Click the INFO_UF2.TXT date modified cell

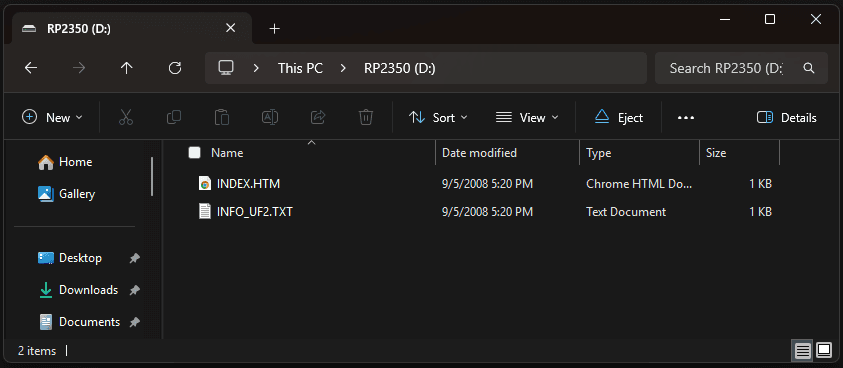pos(487,211)
